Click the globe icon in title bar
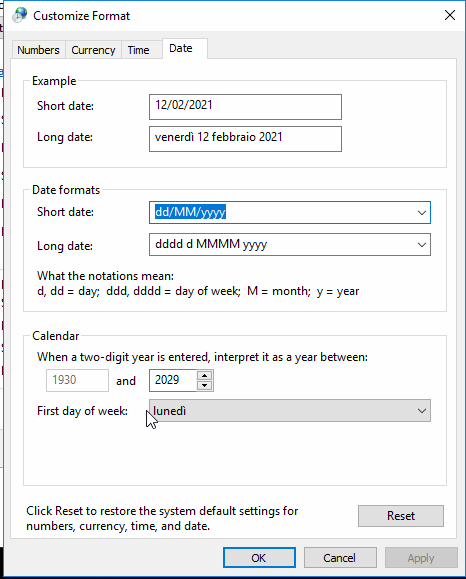 [19, 16]
